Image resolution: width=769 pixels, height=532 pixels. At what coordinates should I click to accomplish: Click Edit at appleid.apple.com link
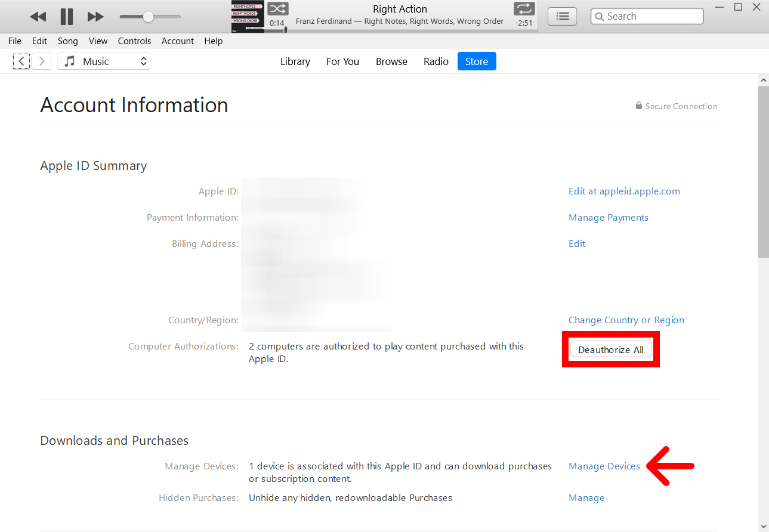(x=624, y=191)
